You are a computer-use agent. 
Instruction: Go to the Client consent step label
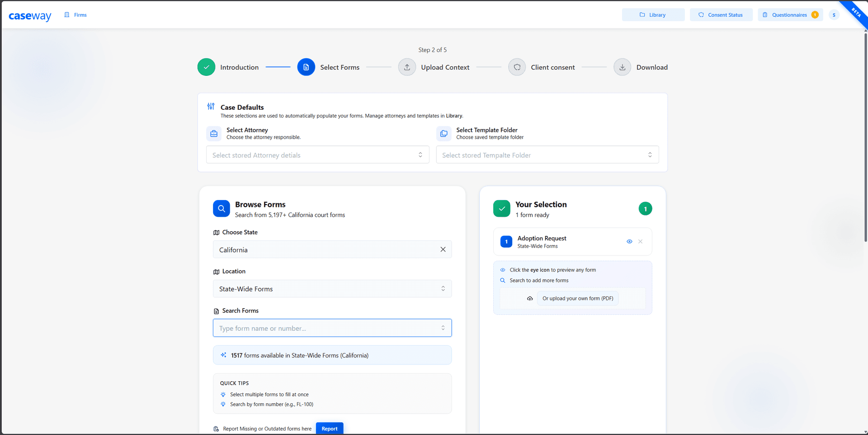click(553, 67)
